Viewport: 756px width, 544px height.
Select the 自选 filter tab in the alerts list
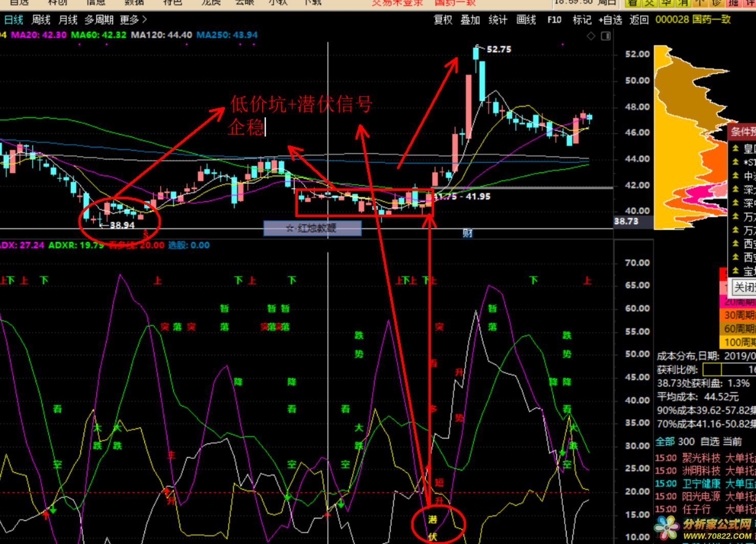(x=709, y=442)
